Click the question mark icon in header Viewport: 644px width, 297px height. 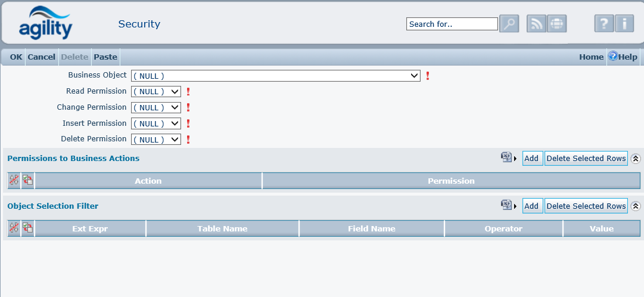point(603,24)
